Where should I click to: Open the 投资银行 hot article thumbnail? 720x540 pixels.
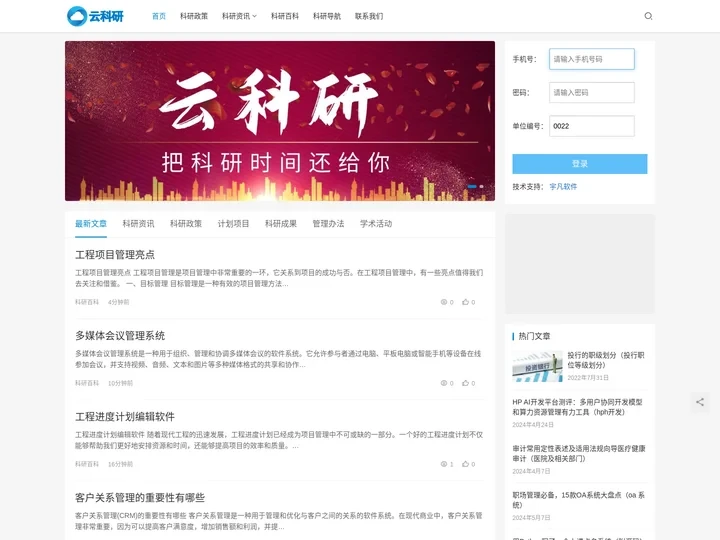point(537,366)
